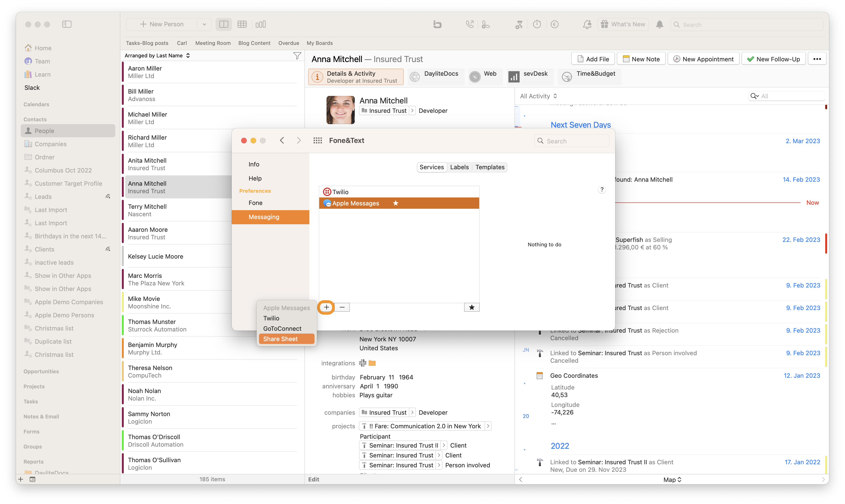Expand the All Activity filter dropdown

click(538, 96)
